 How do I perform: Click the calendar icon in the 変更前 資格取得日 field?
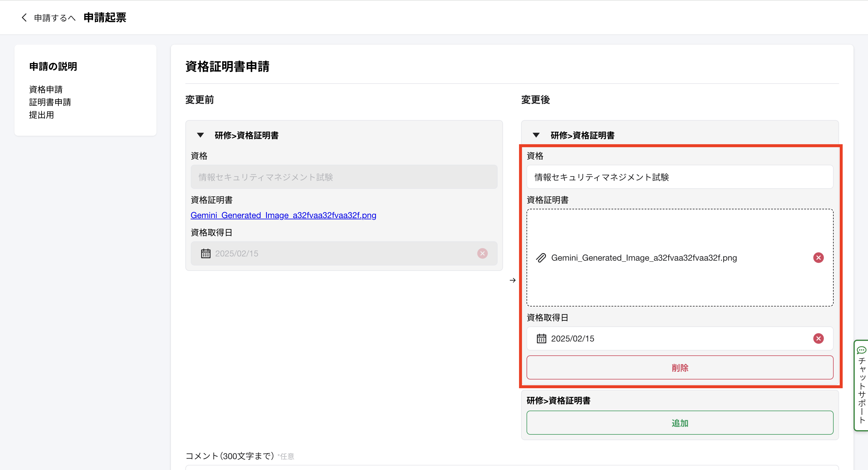pyautogui.click(x=206, y=253)
